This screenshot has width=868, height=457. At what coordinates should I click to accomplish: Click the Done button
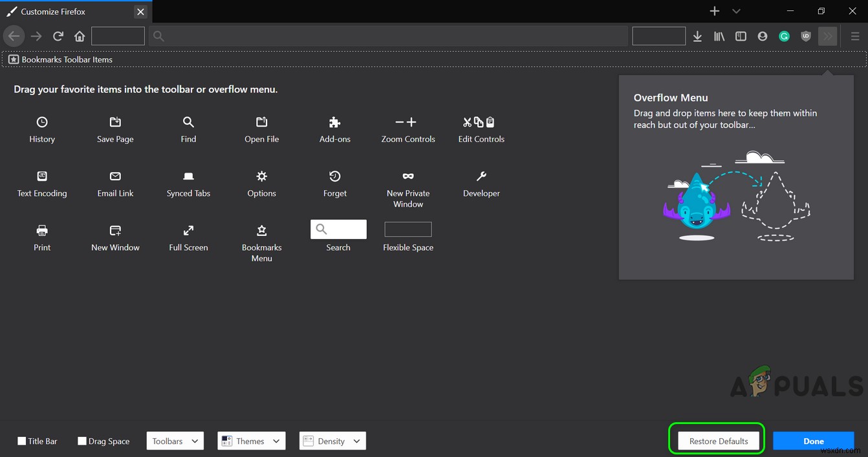click(x=813, y=440)
